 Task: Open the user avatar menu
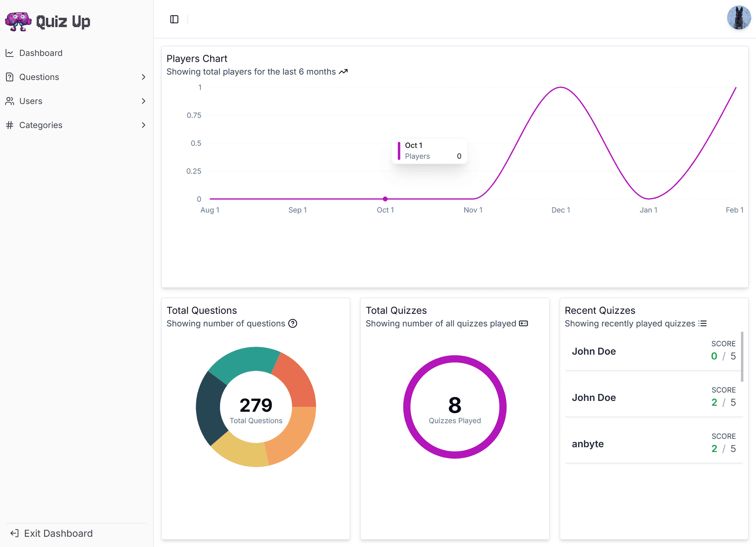(739, 18)
